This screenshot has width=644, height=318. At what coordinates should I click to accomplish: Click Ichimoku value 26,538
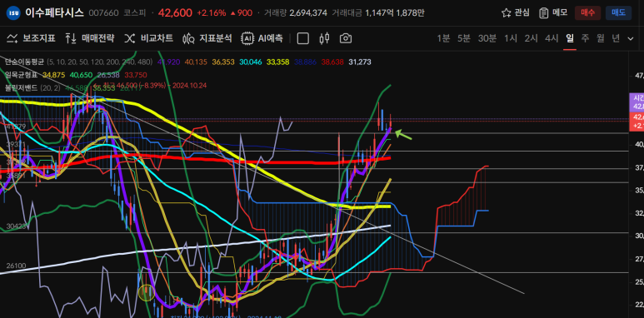[108, 75]
